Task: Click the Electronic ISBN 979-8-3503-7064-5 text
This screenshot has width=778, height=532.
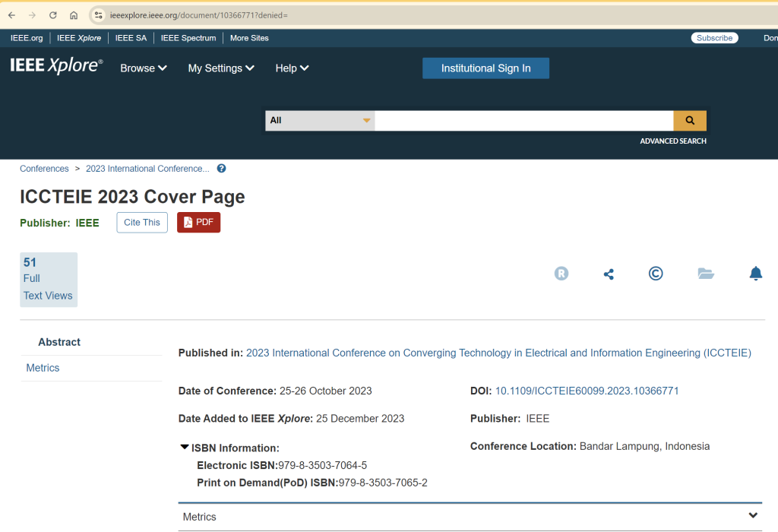Action: (282, 465)
